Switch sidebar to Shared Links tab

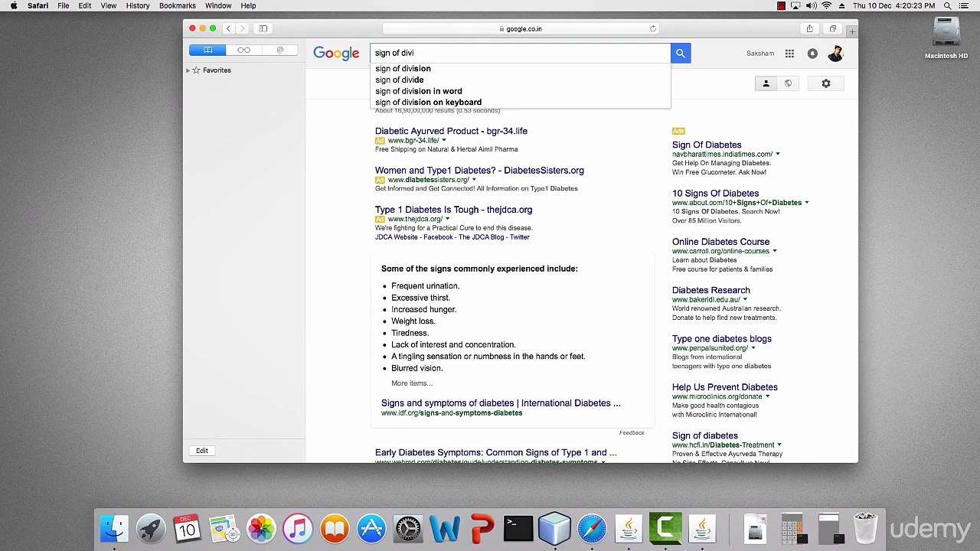(x=280, y=50)
